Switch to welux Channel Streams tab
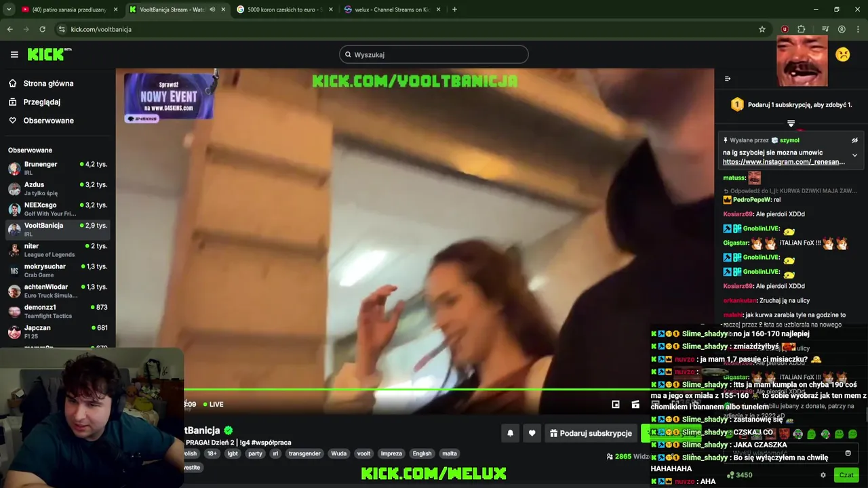 coord(393,9)
